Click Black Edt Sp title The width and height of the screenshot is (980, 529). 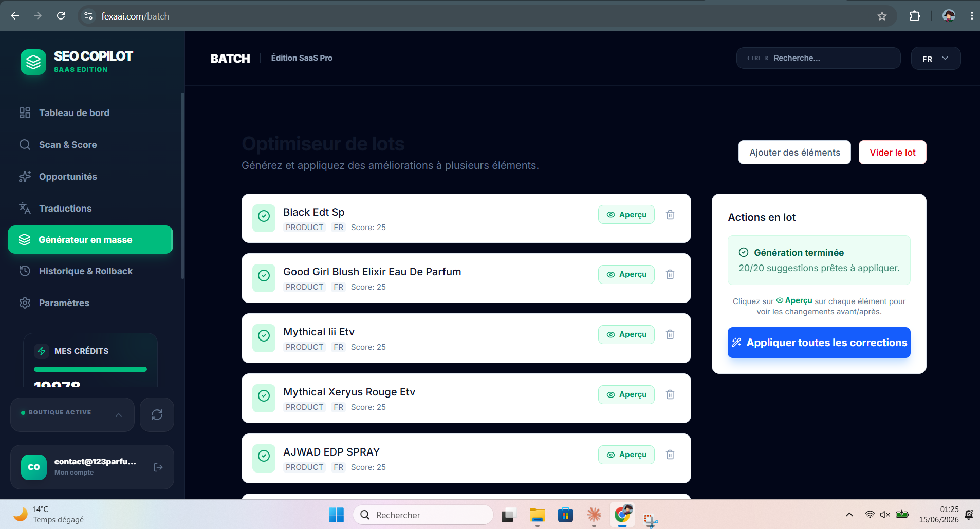[313, 212]
